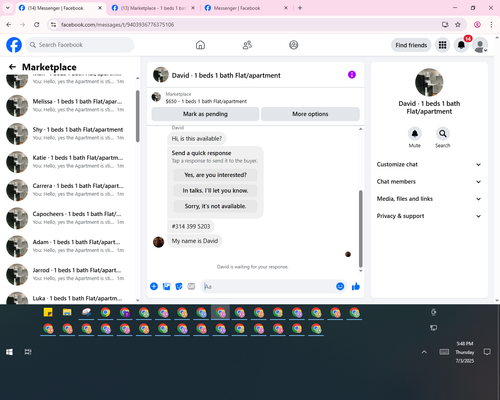Open the tab search dropdown in Chrome
Image resolution: width=500 pixels, height=400 pixels.
click(x=8, y=8)
